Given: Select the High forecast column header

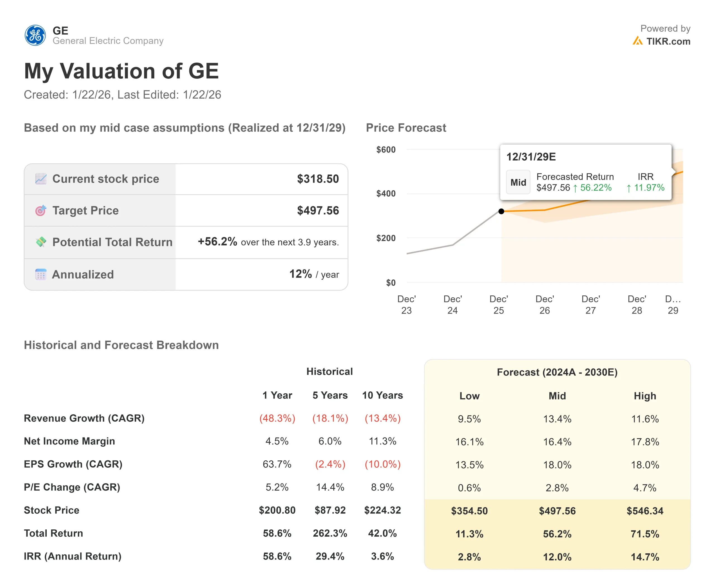Looking at the screenshot, I should coord(645,396).
